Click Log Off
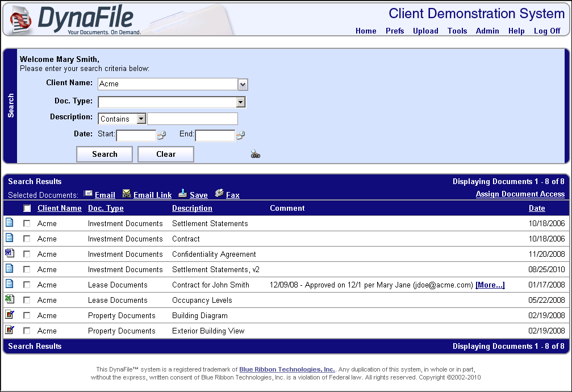572x392 pixels. 547,31
